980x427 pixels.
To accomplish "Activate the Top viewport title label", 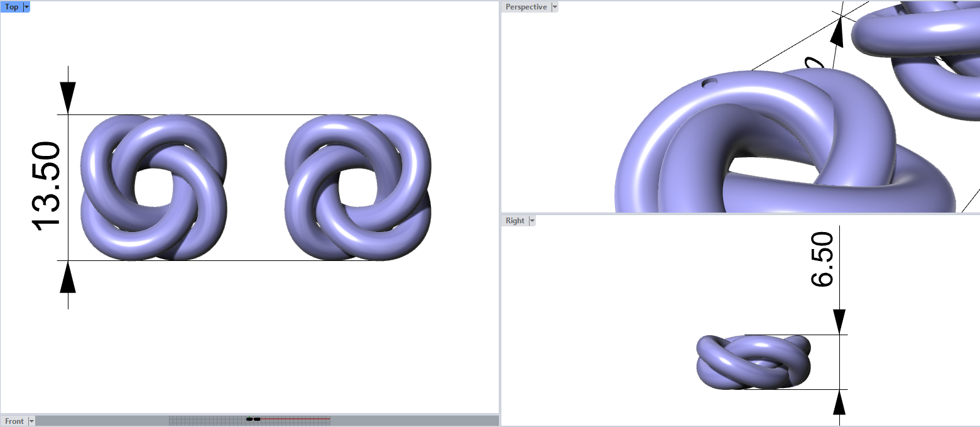I will pyautogui.click(x=11, y=7).
